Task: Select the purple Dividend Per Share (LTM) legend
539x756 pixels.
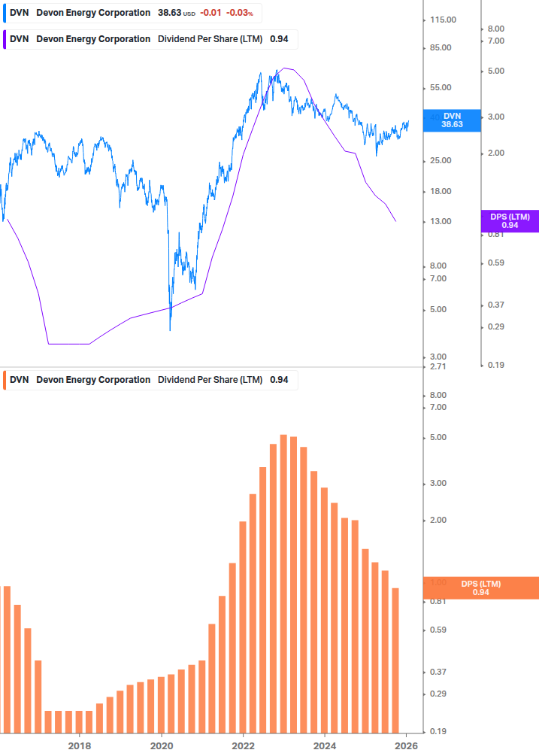Action: coord(150,39)
